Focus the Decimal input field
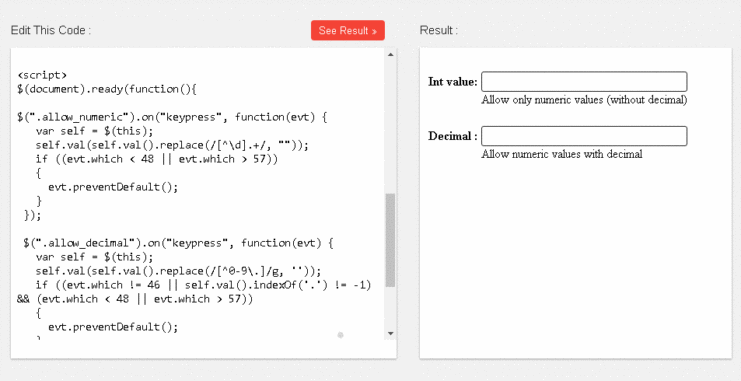The width and height of the screenshot is (741, 381). tap(584, 136)
